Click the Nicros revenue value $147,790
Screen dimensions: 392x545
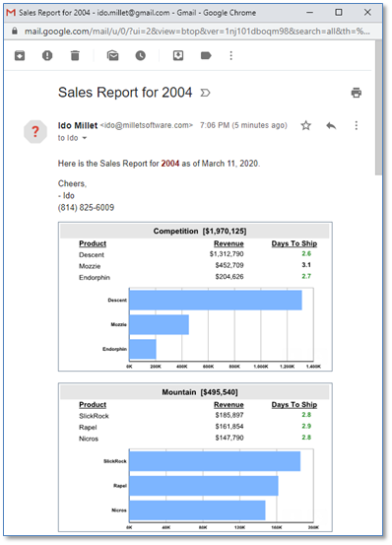(229, 438)
